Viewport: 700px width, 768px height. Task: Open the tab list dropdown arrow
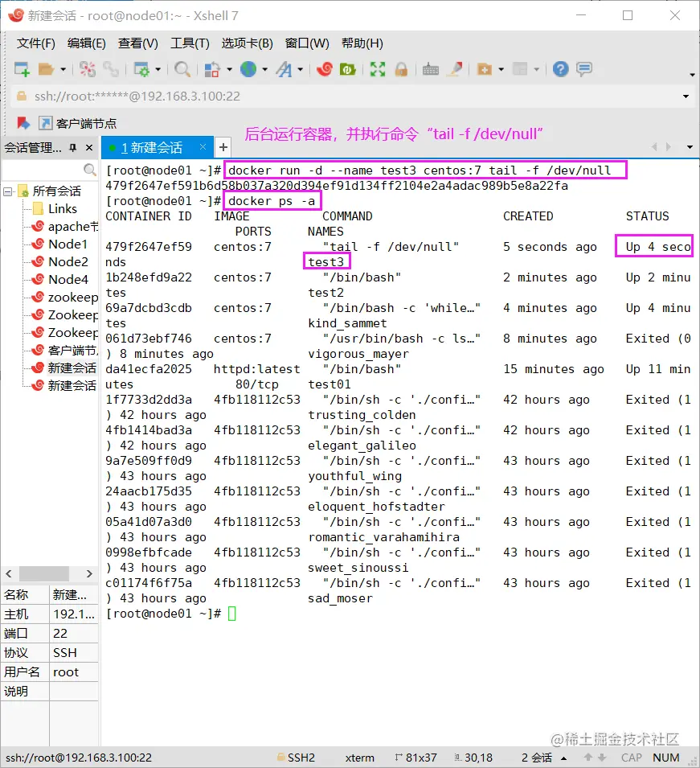pos(690,147)
